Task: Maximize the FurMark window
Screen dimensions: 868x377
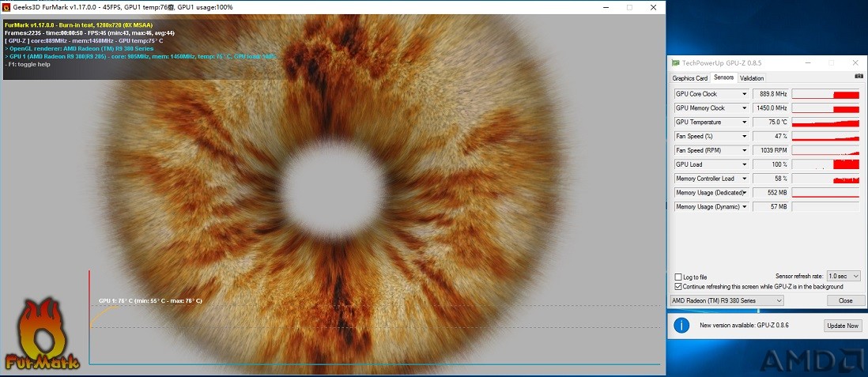Action: [629, 7]
